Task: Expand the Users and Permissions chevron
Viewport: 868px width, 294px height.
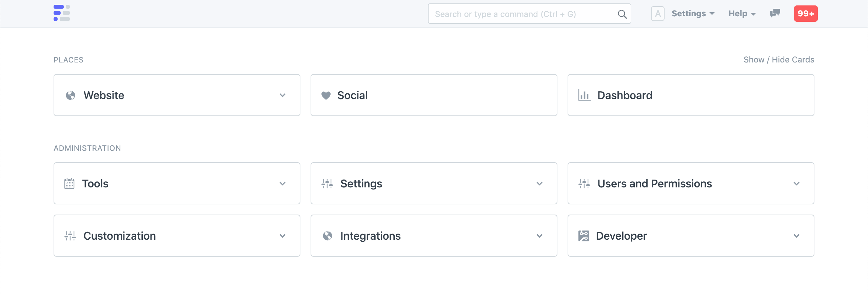Action: (796, 184)
